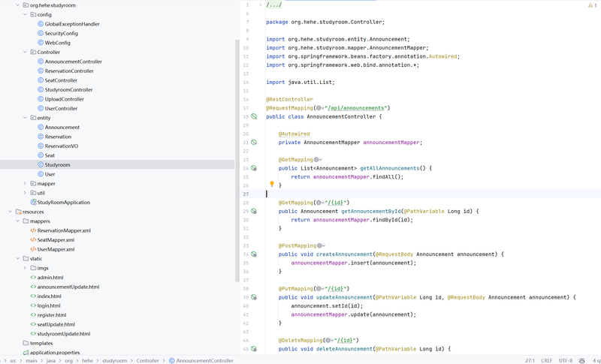This screenshot has width=601, height=364.
Task: Collapse the Controller package in project tree
Action: (25, 53)
